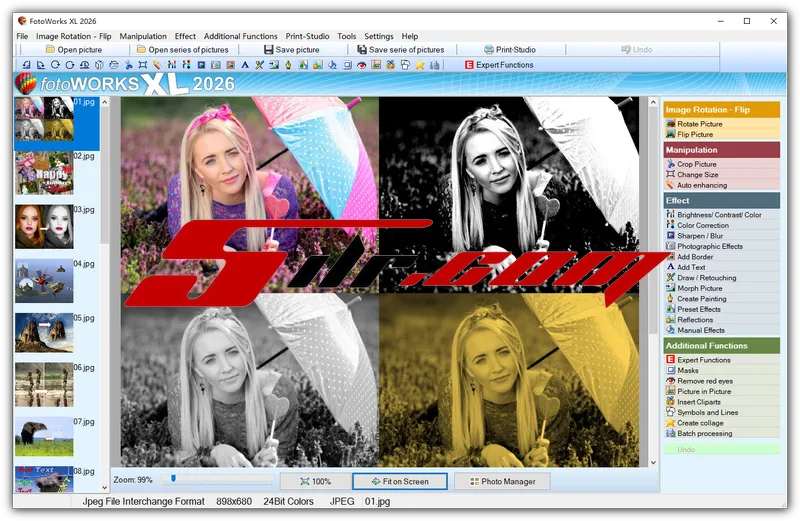Viewport: 800px width, 521px height.
Task: Click the Create collage star icon
Action: pyautogui.click(x=671, y=423)
